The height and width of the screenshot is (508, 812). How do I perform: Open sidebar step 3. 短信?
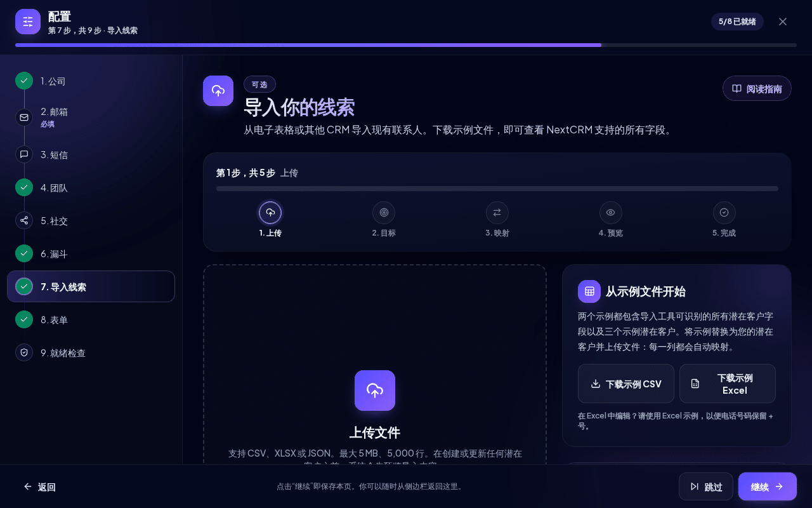click(91, 154)
